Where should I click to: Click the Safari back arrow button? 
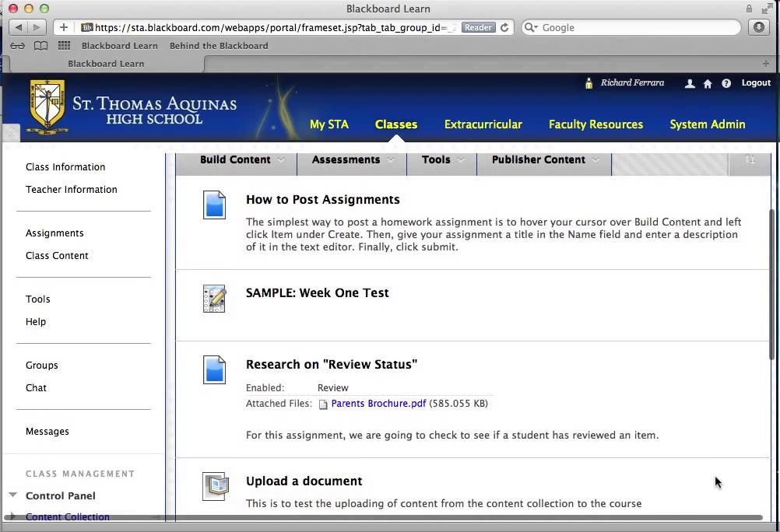(x=19, y=27)
